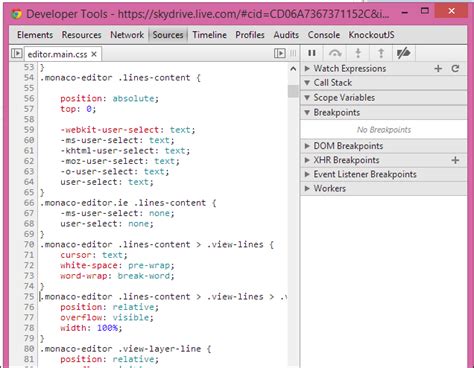Click the 'top: 0;' code line
Viewport: 474px width, 368px height.
78,109
